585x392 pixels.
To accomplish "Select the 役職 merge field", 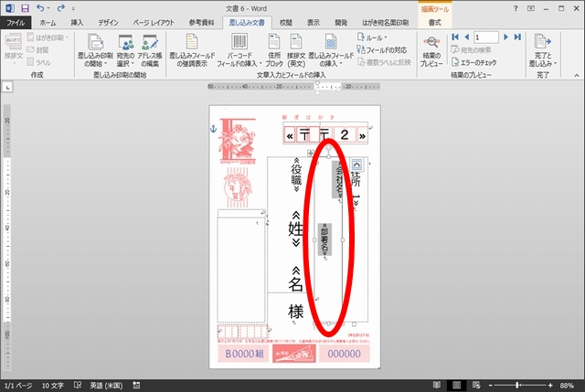I will click(x=296, y=175).
